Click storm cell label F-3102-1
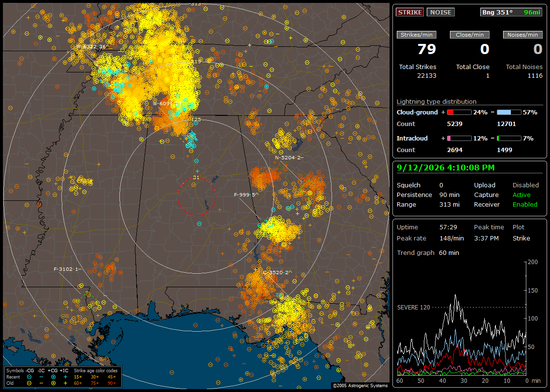Viewport: 550px width, 392px height. [x=67, y=269]
